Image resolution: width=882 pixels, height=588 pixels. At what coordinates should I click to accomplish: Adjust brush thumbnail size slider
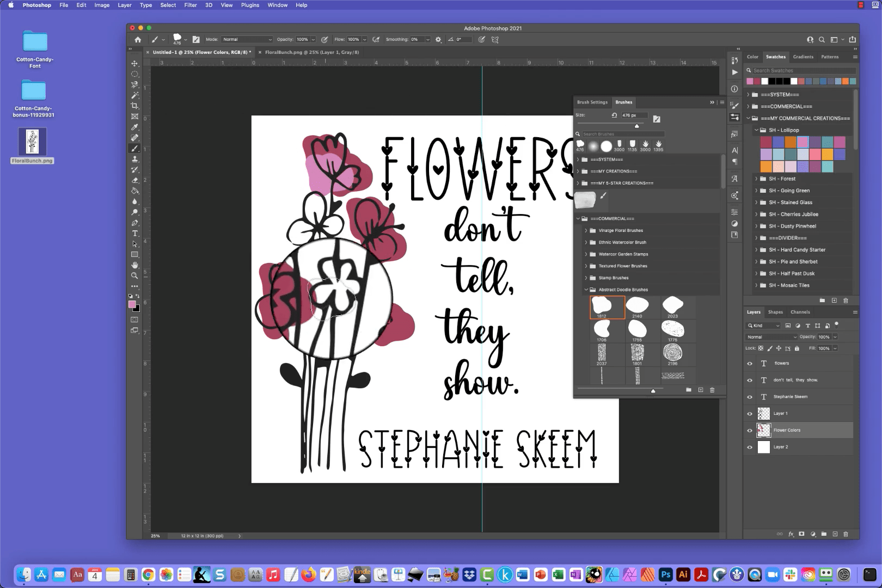point(653,390)
